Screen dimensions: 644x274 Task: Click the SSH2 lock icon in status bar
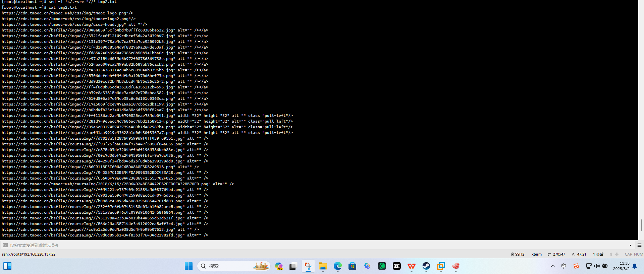pos(513,254)
